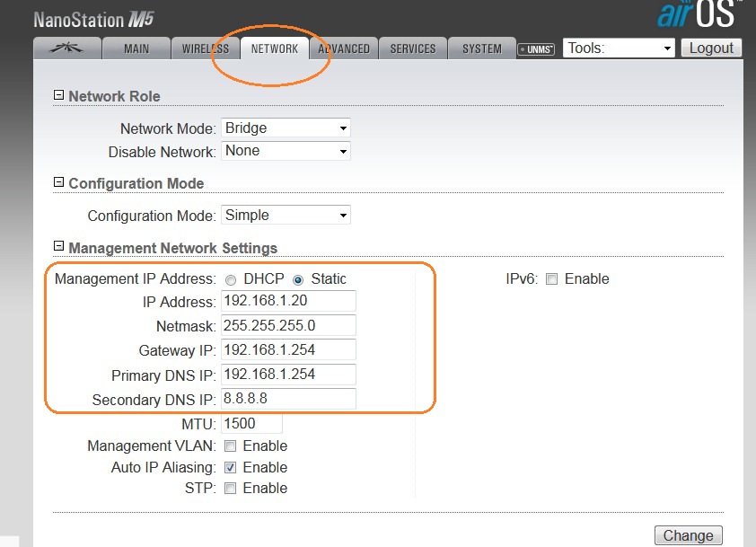Click the Configuration Mode heading text
Image resolution: width=756 pixels, height=547 pixels.
click(136, 183)
